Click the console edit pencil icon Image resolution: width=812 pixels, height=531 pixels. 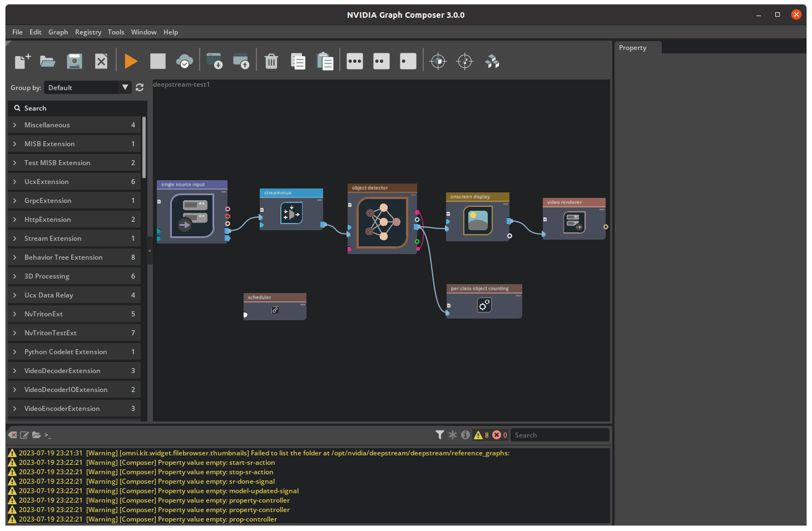[x=24, y=435]
